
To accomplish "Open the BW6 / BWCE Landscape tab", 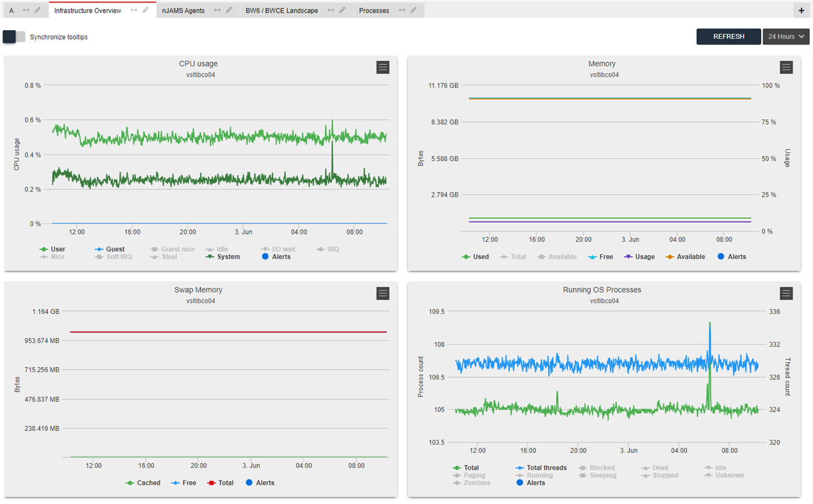I will (x=282, y=10).
